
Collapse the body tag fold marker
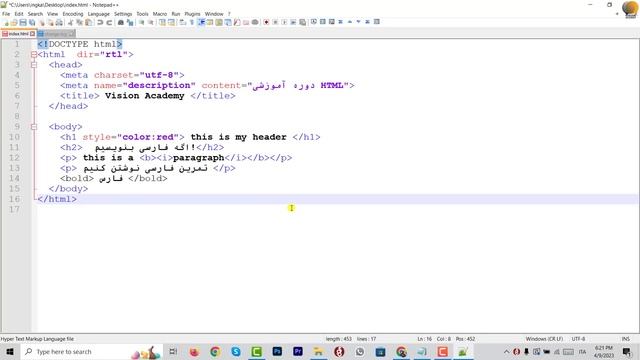click(34, 127)
